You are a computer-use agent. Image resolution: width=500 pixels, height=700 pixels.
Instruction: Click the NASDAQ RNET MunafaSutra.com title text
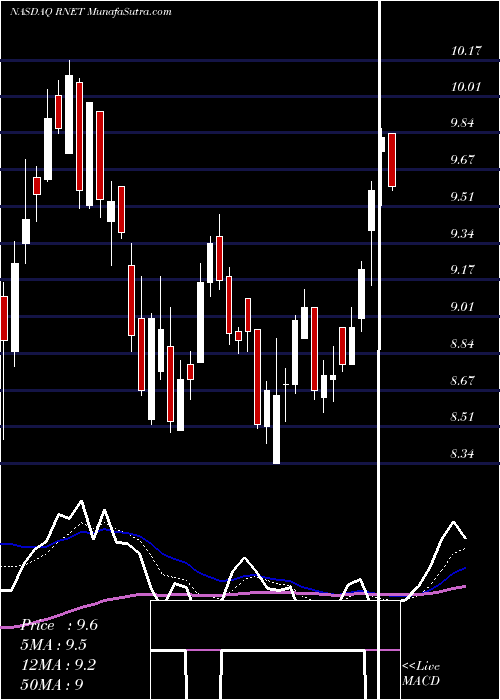coord(91,12)
